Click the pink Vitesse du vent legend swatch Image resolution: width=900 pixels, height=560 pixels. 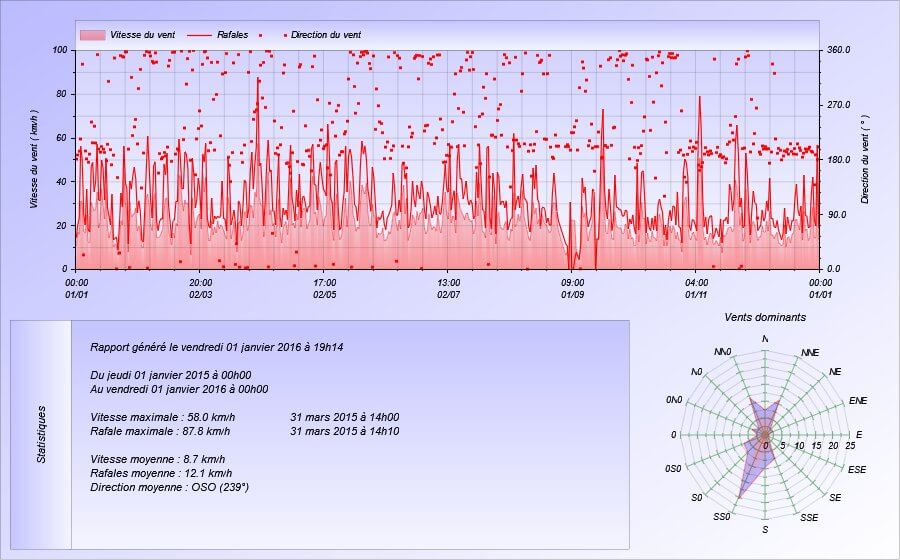(x=92, y=35)
